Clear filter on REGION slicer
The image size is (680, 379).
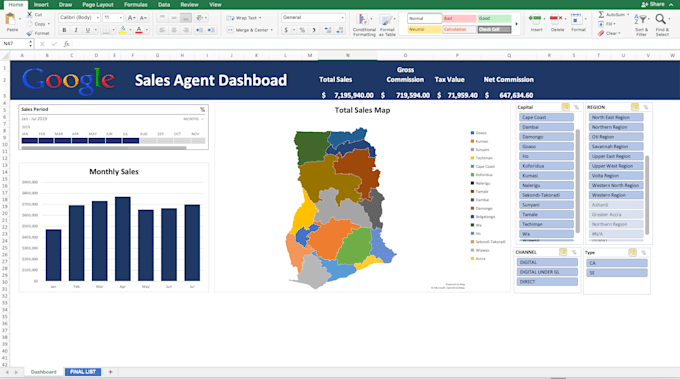[646, 107]
